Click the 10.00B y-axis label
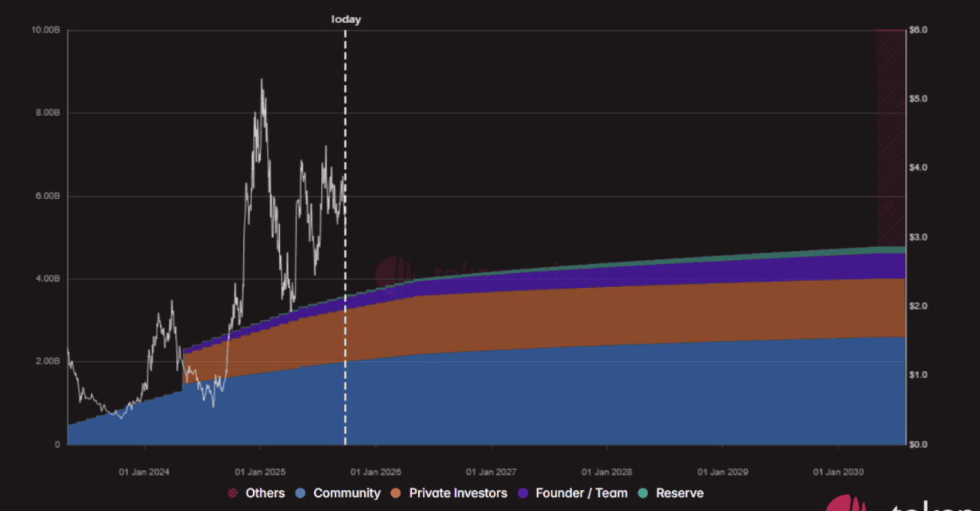Screen dimensions: 980x511 pyautogui.click(x=46, y=30)
